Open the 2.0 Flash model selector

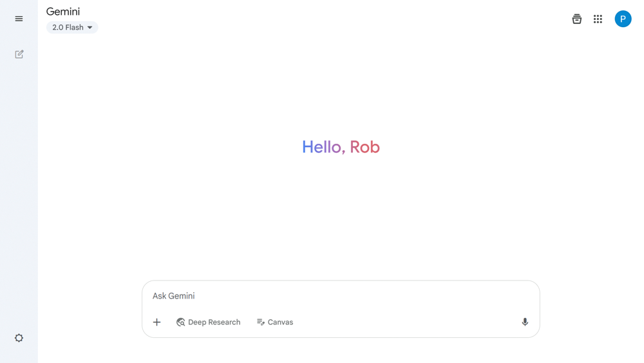tap(71, 27)
